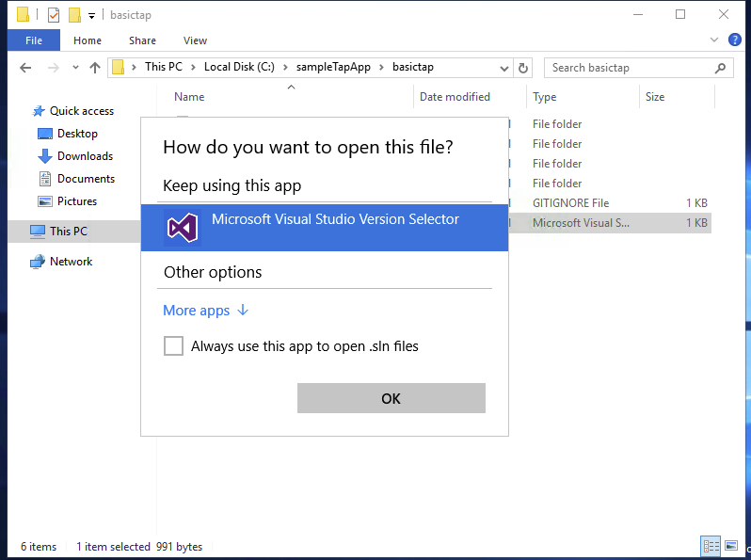Screen dimensions: 751x560
Task: Select Downloads in navigation pane
Action: click(86, 156)
